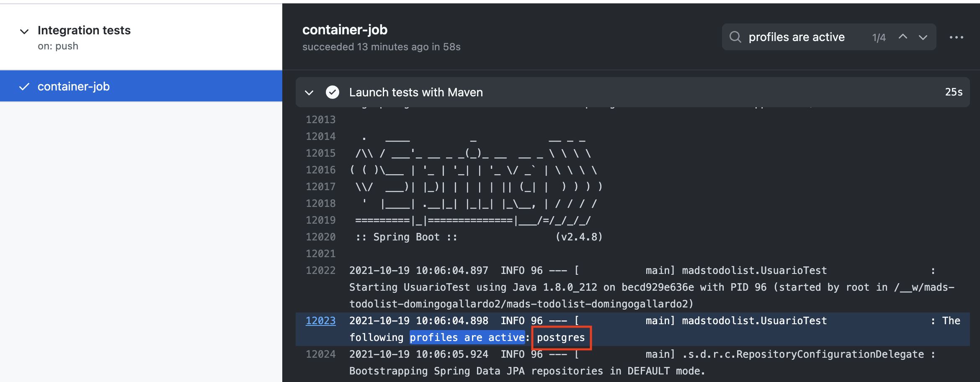Click the highlighted profiles are active match
The image size is (980, 382).
pyautogui.click(x=467, y=337)
